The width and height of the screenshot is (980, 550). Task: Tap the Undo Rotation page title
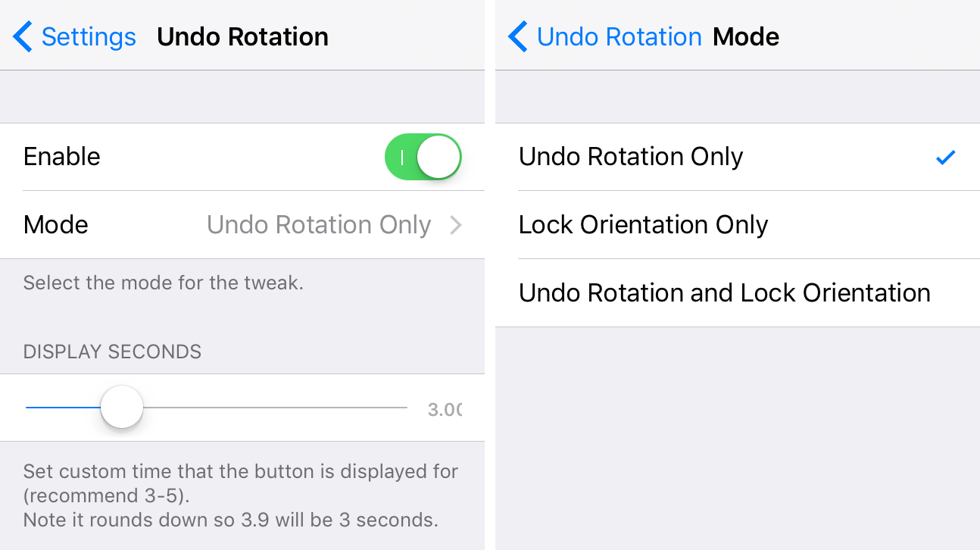242,36
